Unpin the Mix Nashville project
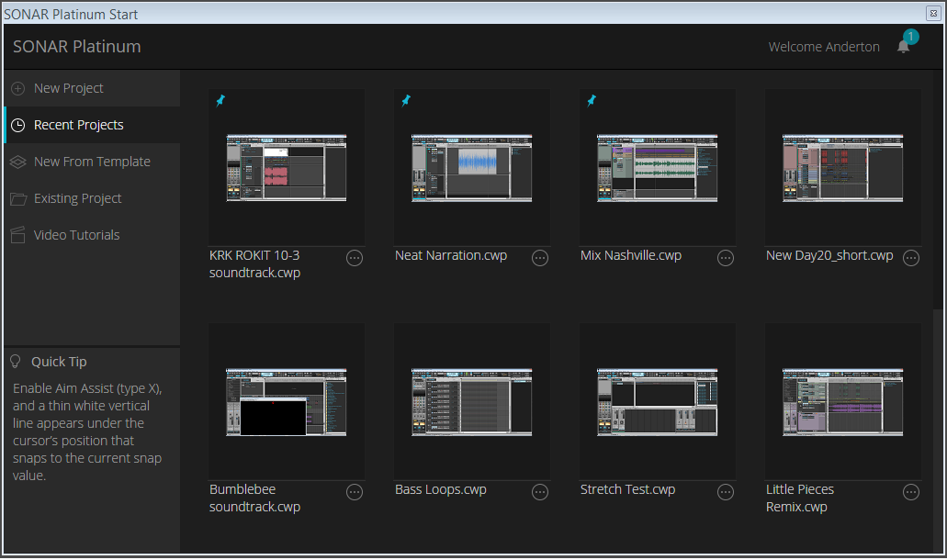This screenshot has height=560, width=947. [x=592, y=101]
